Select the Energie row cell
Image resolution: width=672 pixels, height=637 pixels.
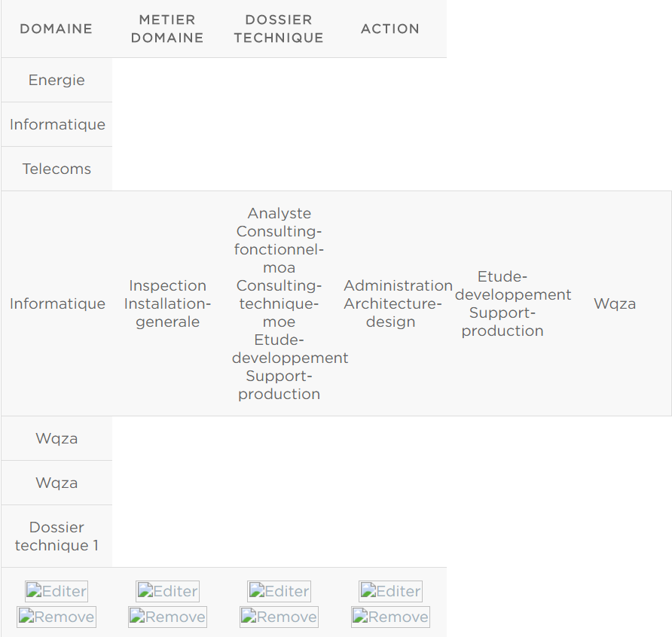pyautogui.click(x=57, y=80)
